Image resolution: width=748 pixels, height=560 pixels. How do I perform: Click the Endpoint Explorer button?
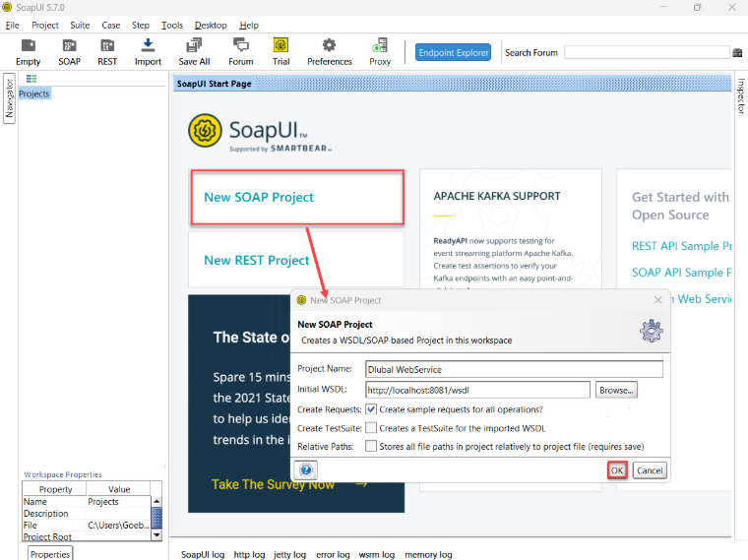453,52
